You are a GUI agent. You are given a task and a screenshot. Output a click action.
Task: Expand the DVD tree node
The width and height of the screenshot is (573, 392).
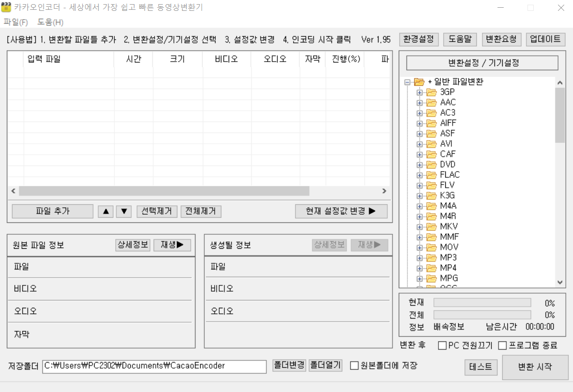click(419, 165)
